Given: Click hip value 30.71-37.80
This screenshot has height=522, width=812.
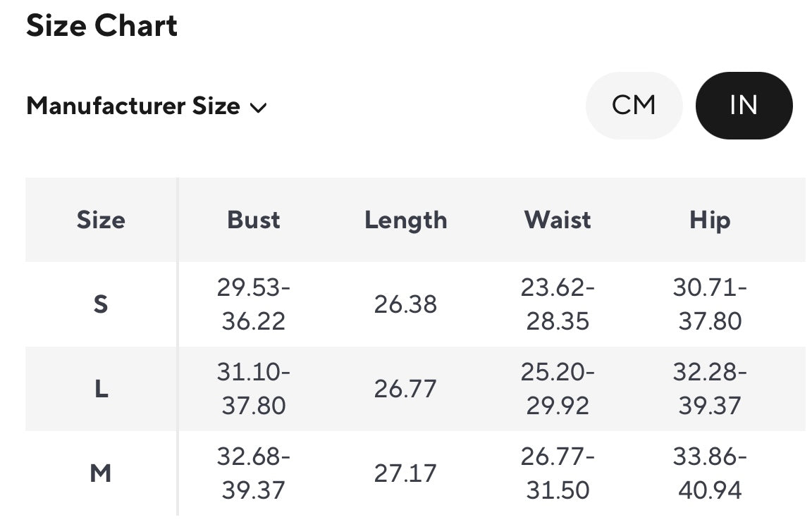Looking at the screenshot, I should 710,304.
